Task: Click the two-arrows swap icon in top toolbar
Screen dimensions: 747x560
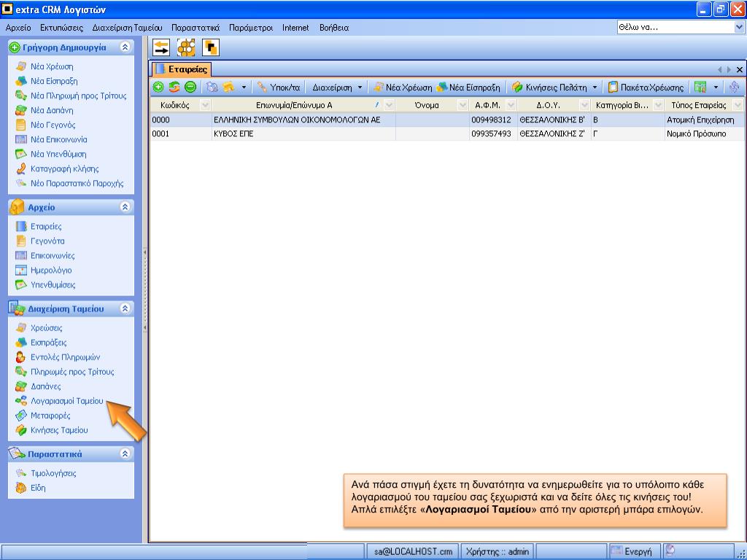Action: 161,47
